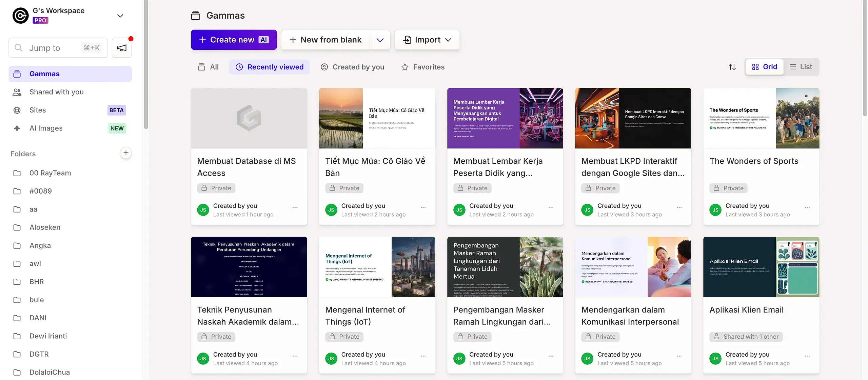Click the sort order arrows icon

click(x=732, y=67)
